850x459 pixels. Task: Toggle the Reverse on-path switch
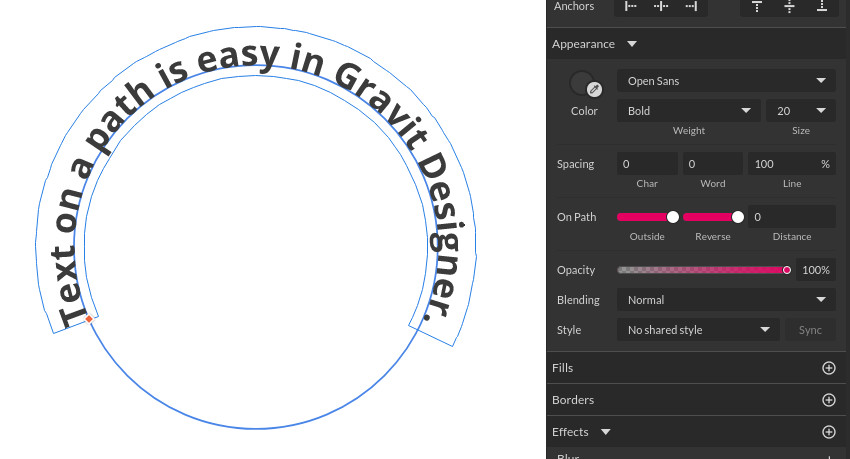(713, 217)
